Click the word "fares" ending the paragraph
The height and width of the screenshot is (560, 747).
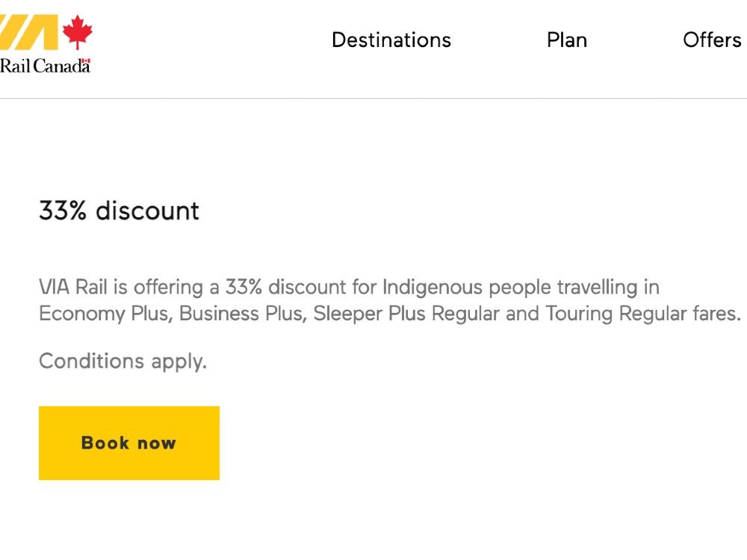[x=713, y=314]
